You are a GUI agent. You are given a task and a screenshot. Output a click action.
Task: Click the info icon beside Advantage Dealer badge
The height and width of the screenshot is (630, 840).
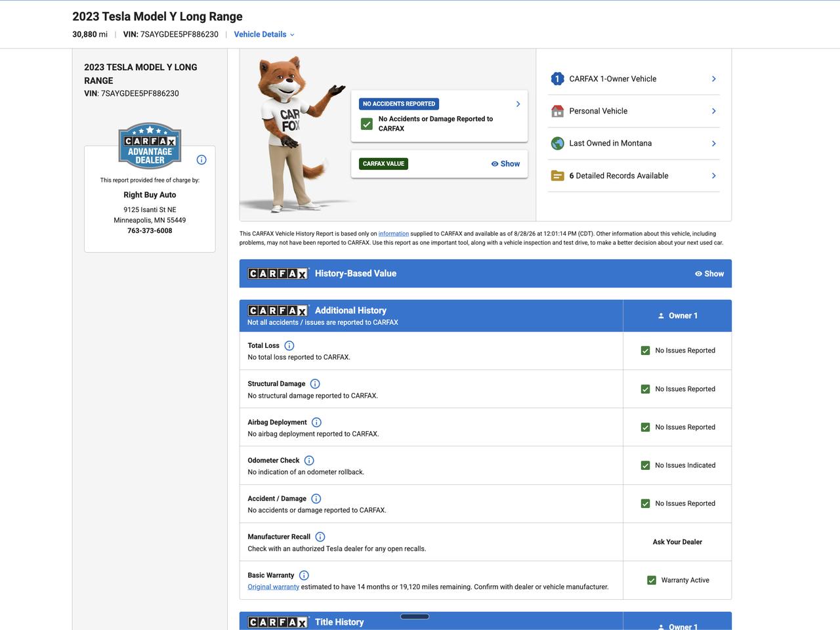click(201, 159)
